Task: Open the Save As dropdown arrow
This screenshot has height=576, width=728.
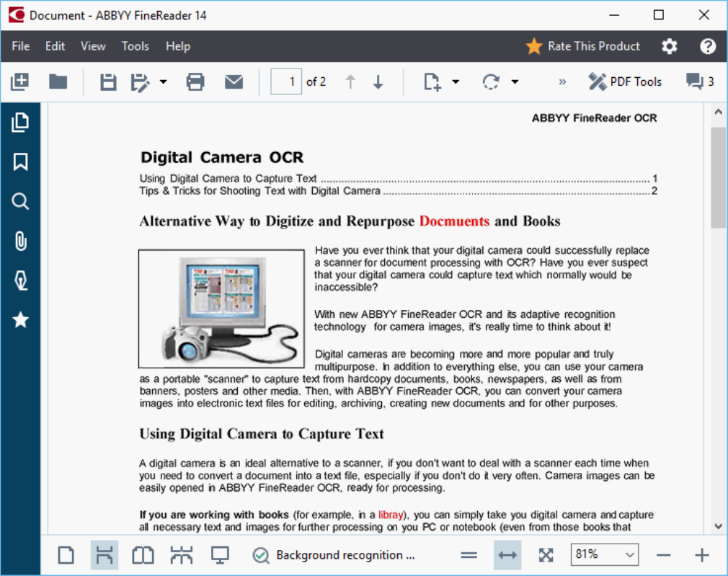Action: point(163,81)
